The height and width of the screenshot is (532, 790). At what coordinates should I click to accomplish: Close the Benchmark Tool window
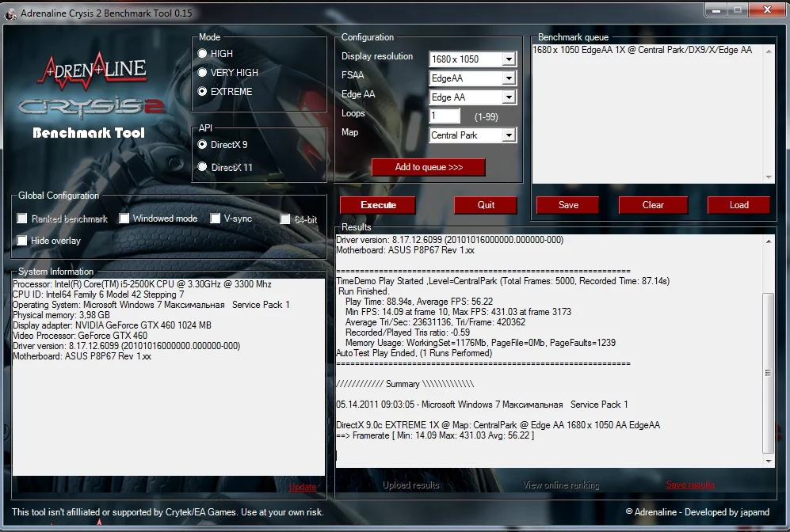click(767, 10)
